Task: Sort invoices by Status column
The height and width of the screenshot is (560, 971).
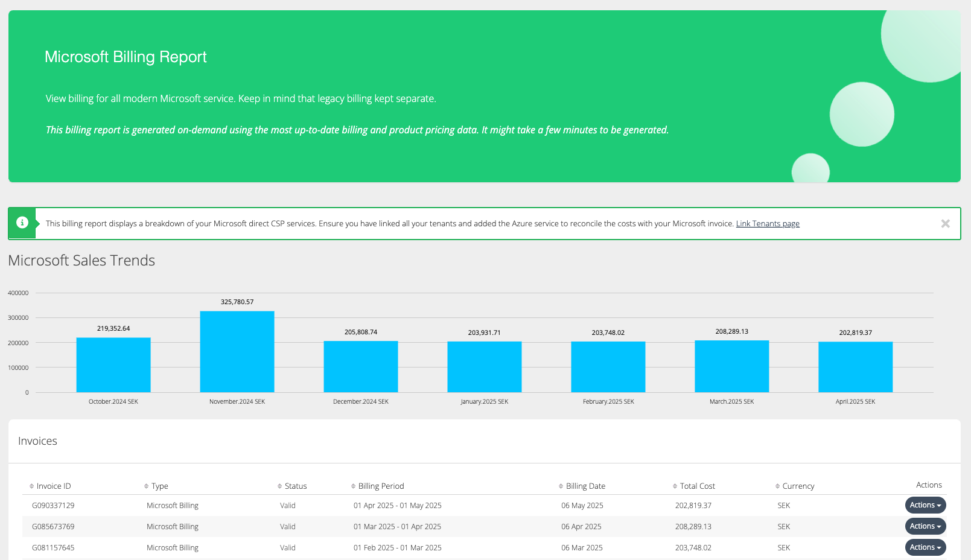Action: [x=295, y=486]
